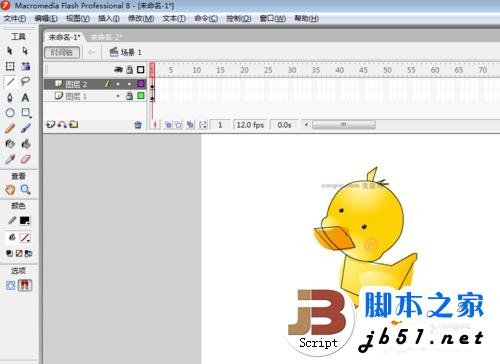Toggle visibility of all layers eye icon
This screenshot has height=364, width=500.
click(x=118, y=70)
